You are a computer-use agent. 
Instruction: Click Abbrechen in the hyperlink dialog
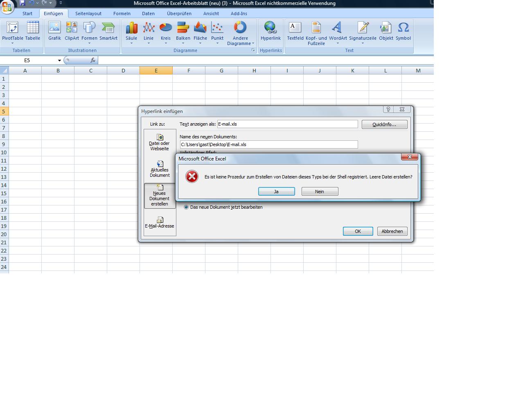pos(392,231)
